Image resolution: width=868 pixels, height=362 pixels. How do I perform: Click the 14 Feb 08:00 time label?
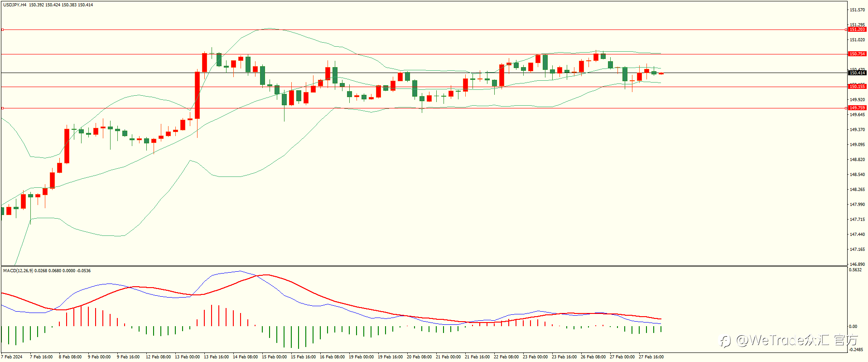point(245,357)
